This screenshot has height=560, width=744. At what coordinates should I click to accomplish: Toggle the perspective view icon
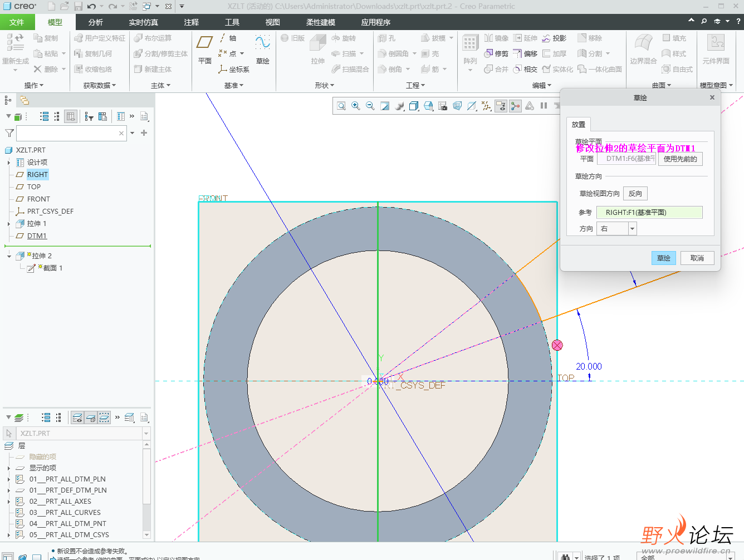457,106
